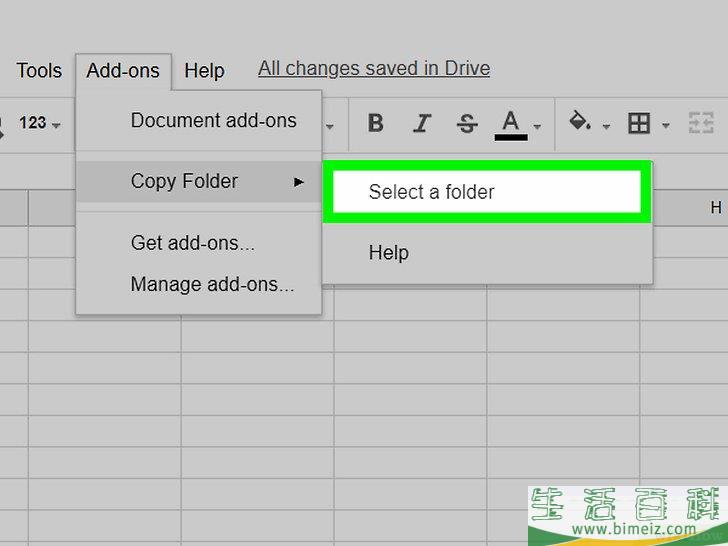The width and height of the screenshot is (728, 546).
Task: Open Manage add-ons... option
Action: [212, 284]
